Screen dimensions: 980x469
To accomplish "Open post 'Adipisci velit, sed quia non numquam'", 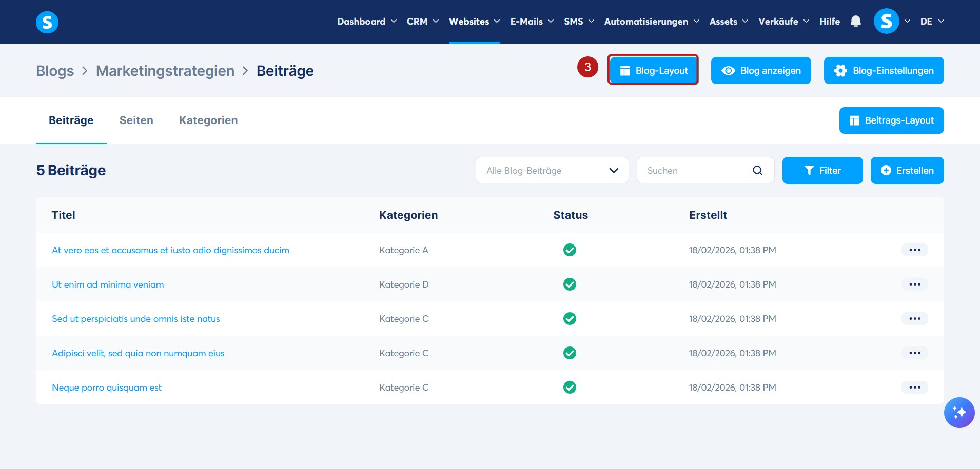I will click(138, 353).
